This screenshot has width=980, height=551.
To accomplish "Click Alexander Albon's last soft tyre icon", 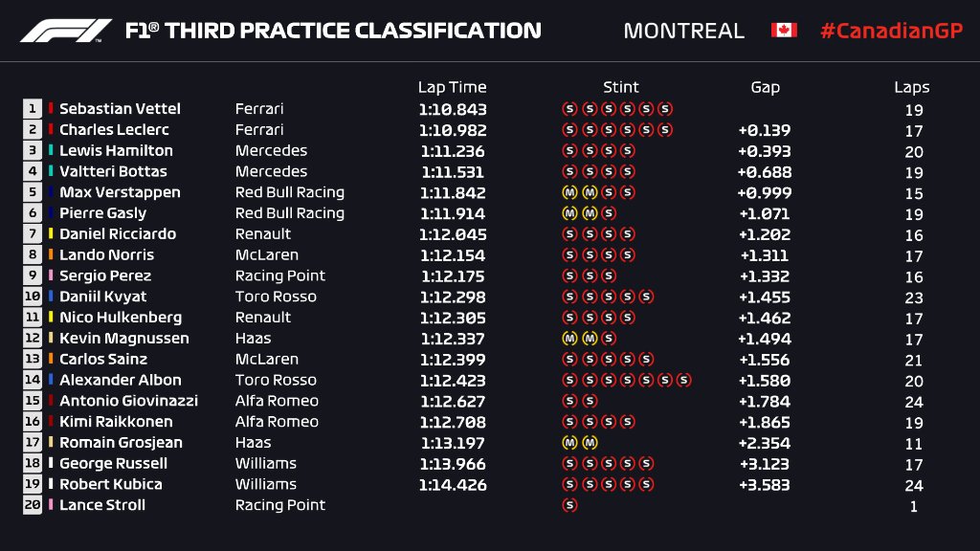I will pyautogui.click(x=683, y=380).
